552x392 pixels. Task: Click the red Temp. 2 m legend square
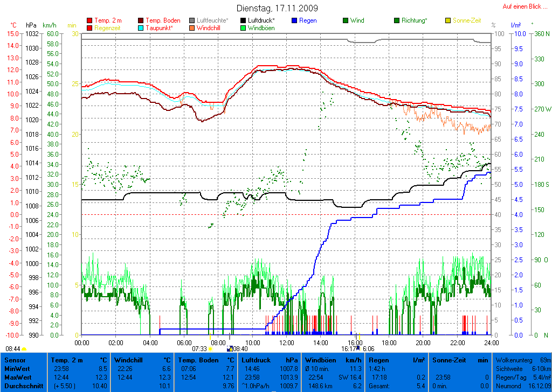[89, 20]
